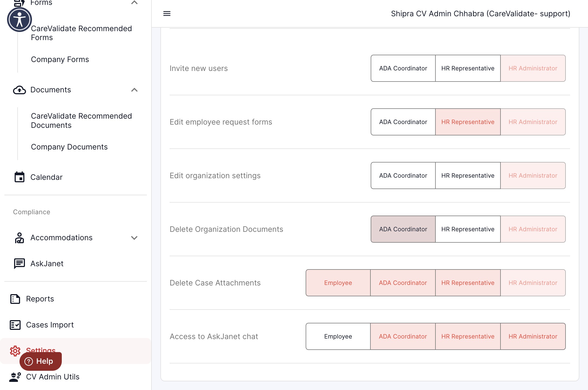Open the Cases Import page

tap(50, 325)
